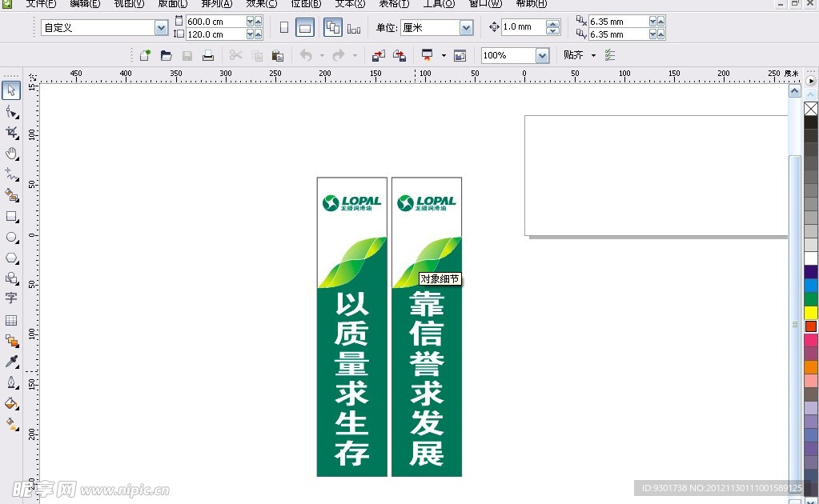Open the 文件(F) menu
819x504 pixels.
pyautogui.click(x=42, y=4)
